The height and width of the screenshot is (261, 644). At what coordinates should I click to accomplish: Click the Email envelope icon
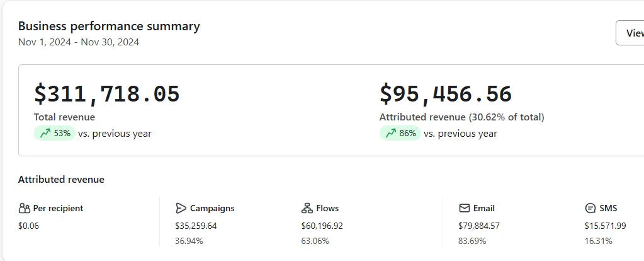click(x=465, y=208)
